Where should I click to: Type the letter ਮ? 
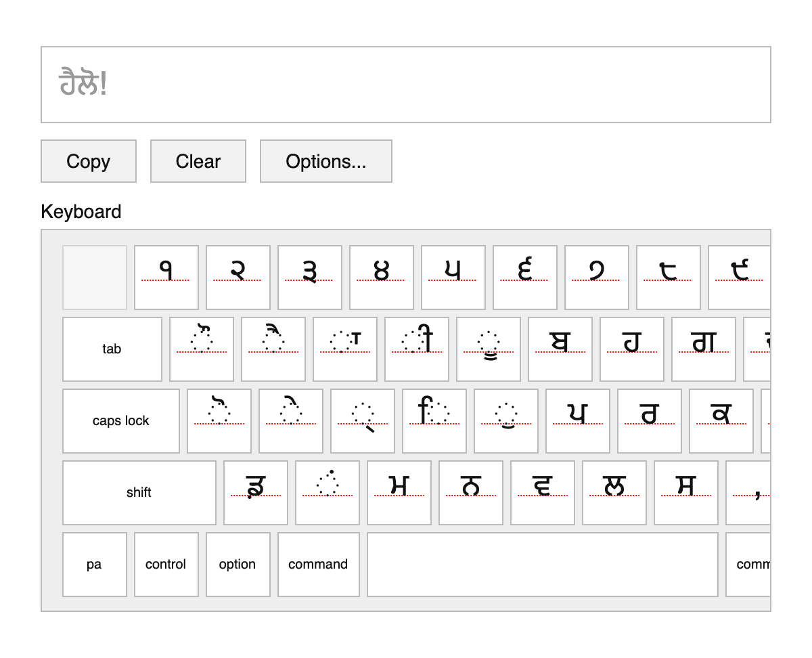[399, 493]
